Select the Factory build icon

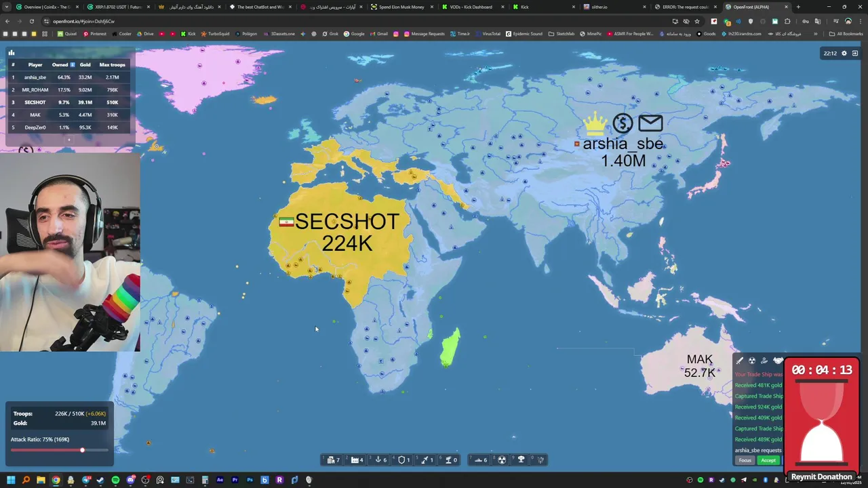(x=355, y=460)
